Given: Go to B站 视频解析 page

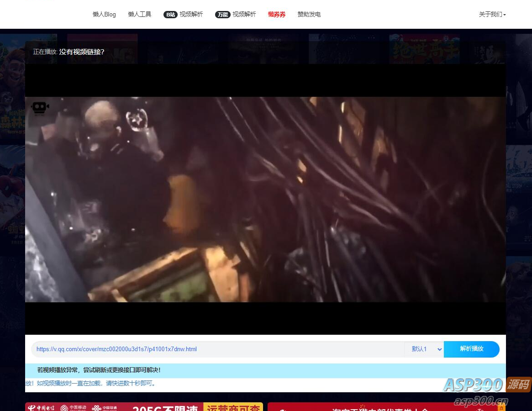Looking at the screenshot, I should tap(183, 14).
